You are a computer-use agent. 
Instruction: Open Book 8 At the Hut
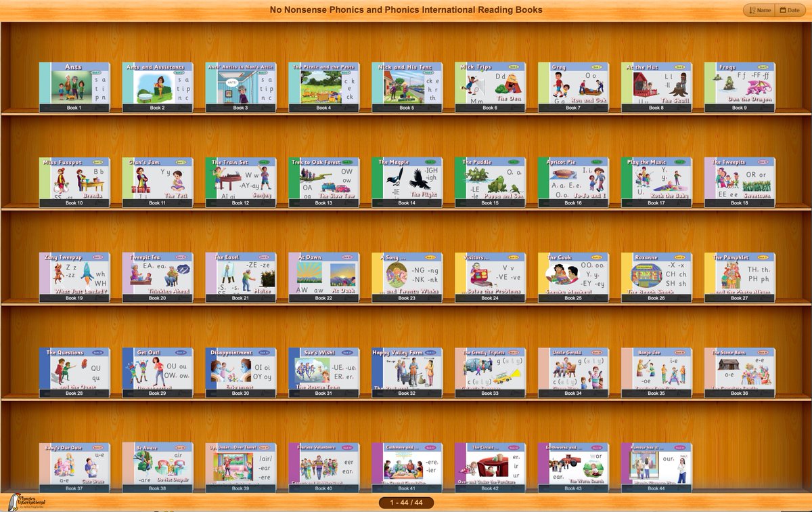[x=657, y=87]
